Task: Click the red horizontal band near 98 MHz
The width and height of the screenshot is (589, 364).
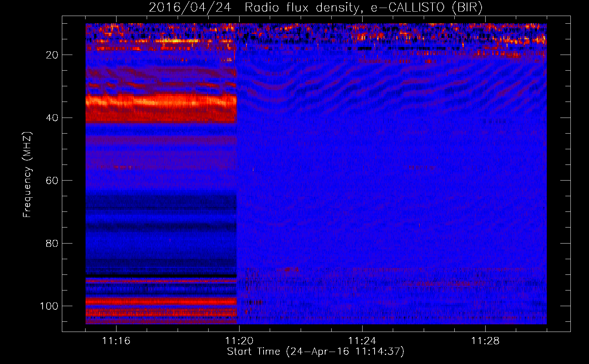Action: 161,301
